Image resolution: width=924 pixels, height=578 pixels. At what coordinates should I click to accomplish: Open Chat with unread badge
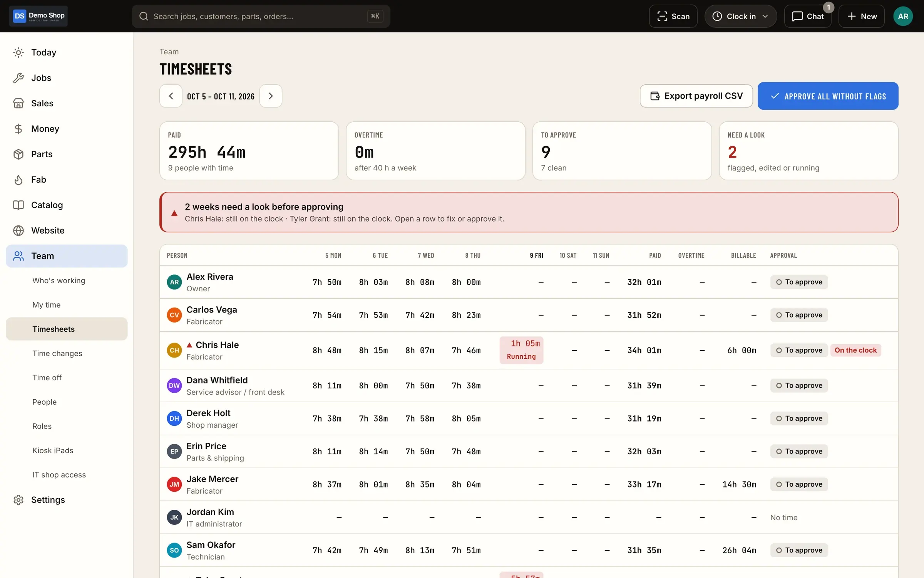coord(808,16)
